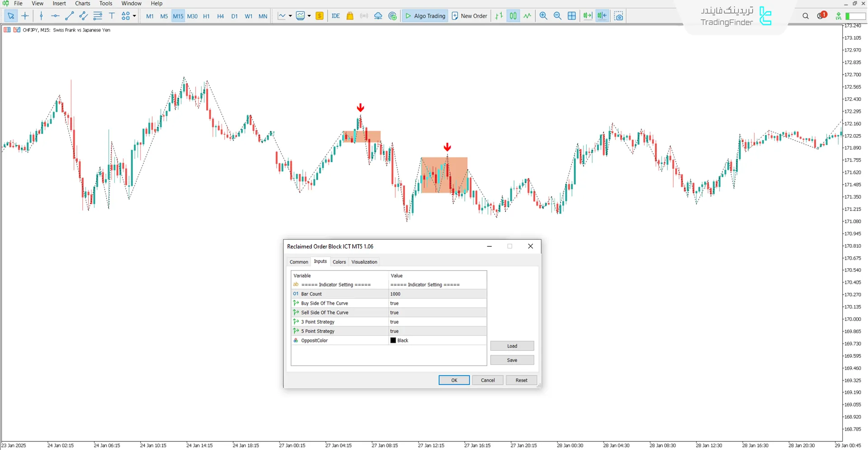868x450 pixels.
Task: Toggle Algo Trading on or off
Action: [425, 16]
